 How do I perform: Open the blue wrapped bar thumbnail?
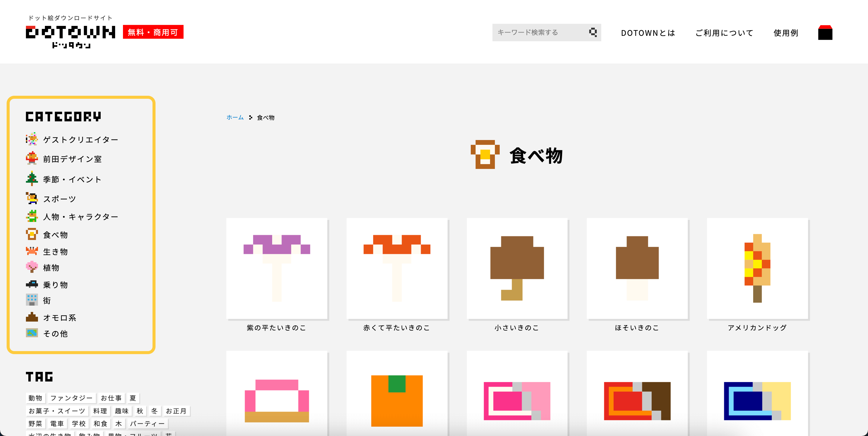757,393
